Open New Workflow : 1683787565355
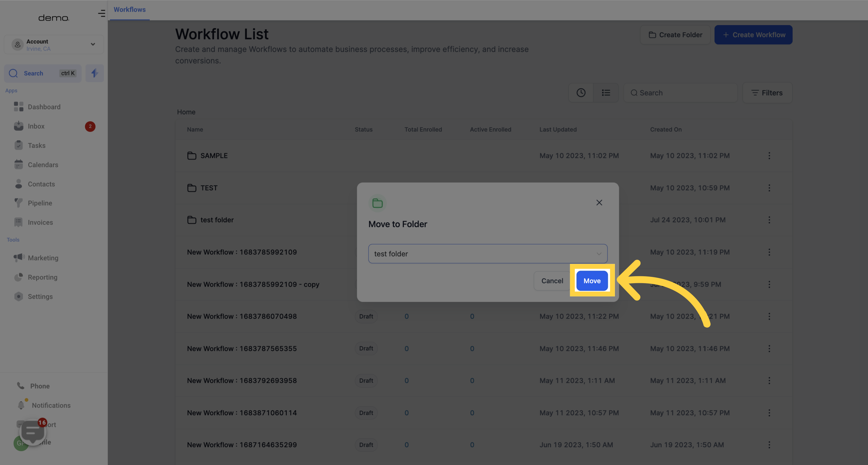This screenshot has height=465, width=868. click(242, 349)
